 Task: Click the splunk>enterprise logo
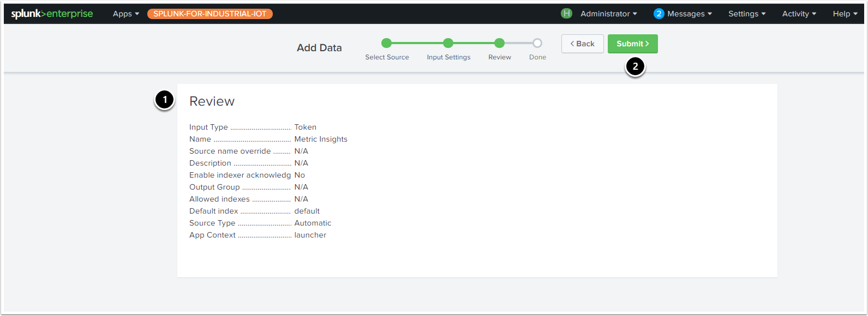[52, 14]
